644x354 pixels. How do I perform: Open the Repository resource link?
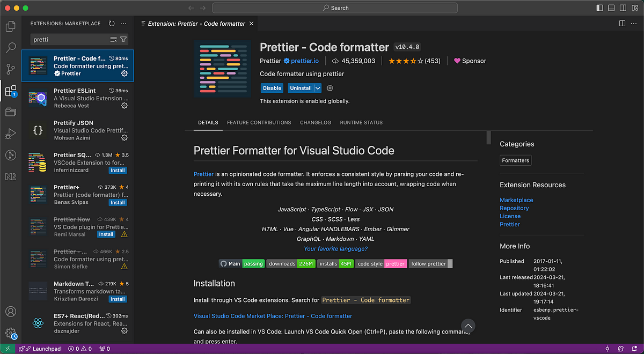pos(514,208)
